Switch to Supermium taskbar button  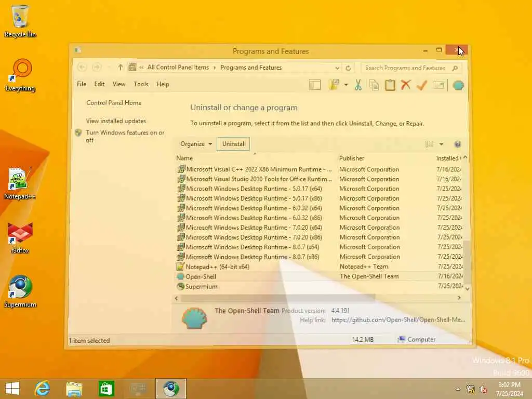(170, 389)
